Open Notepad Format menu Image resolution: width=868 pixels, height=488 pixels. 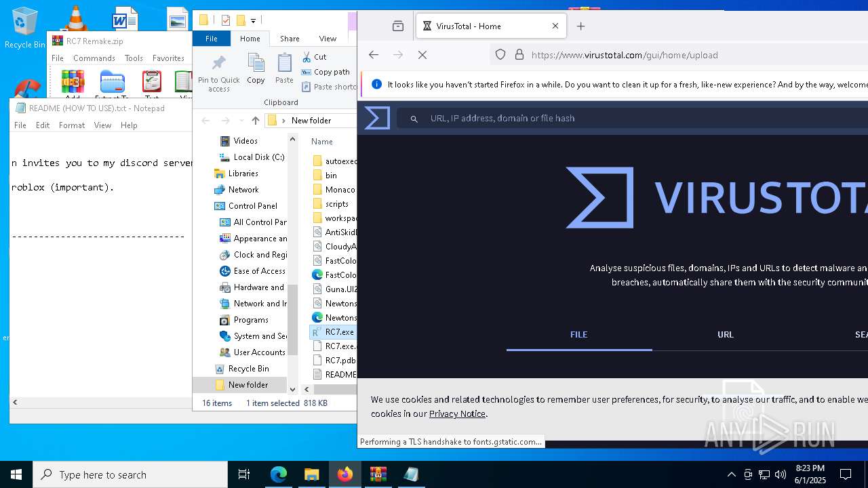click(72, 125)
